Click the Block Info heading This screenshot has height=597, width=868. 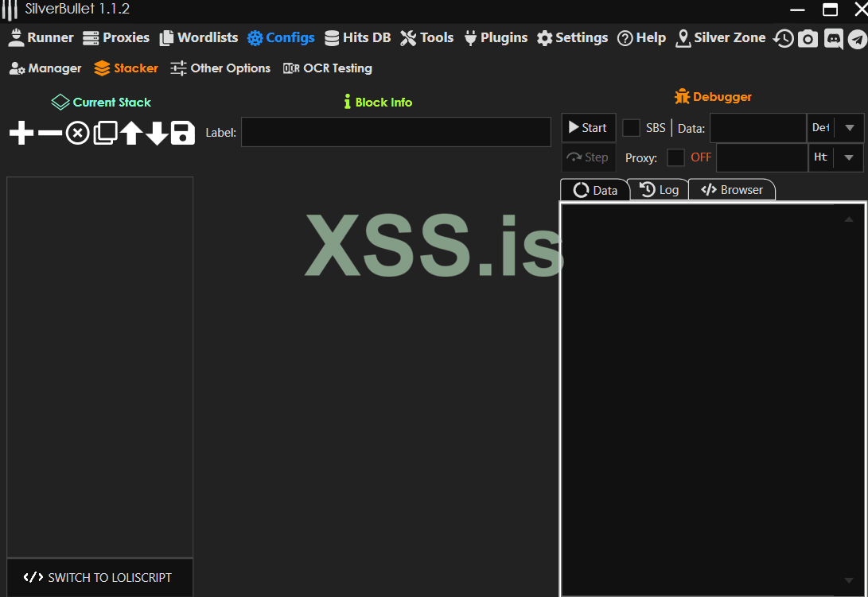(378, 102)
